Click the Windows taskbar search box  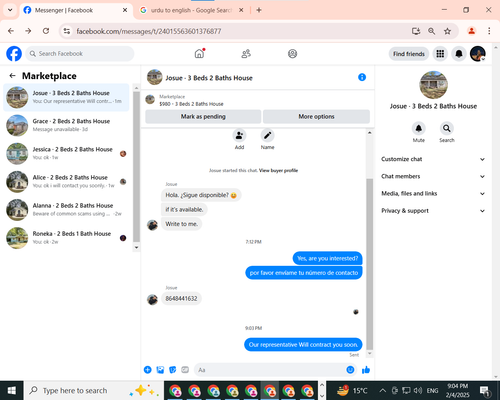[x=93, y=390]
